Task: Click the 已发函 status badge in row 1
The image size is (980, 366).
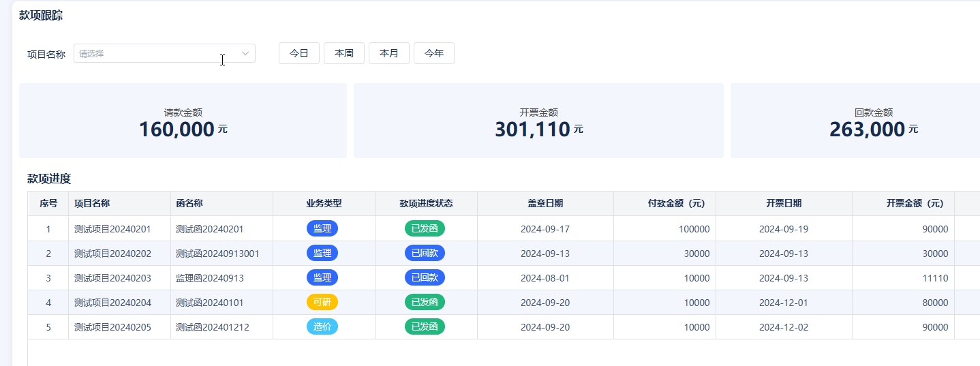Action: [x=425, y=229]
